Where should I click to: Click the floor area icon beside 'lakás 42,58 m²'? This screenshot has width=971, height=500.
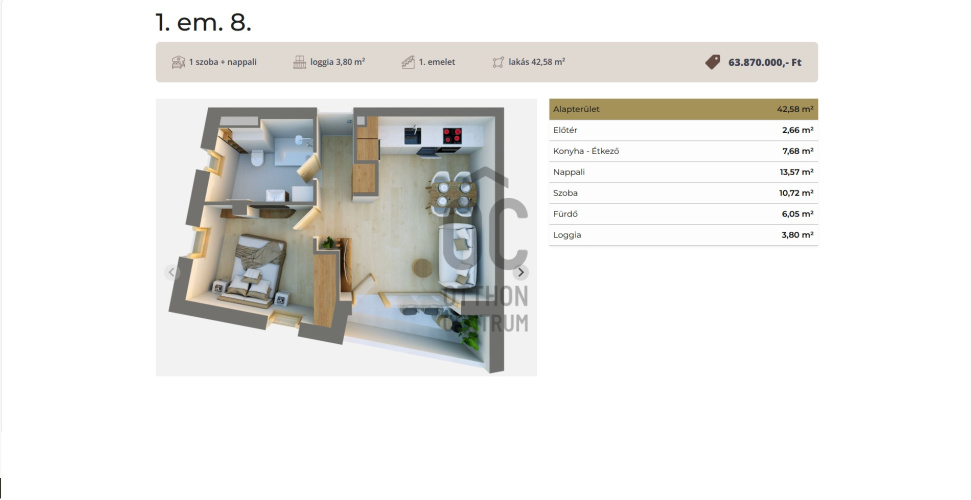(498, 62)
